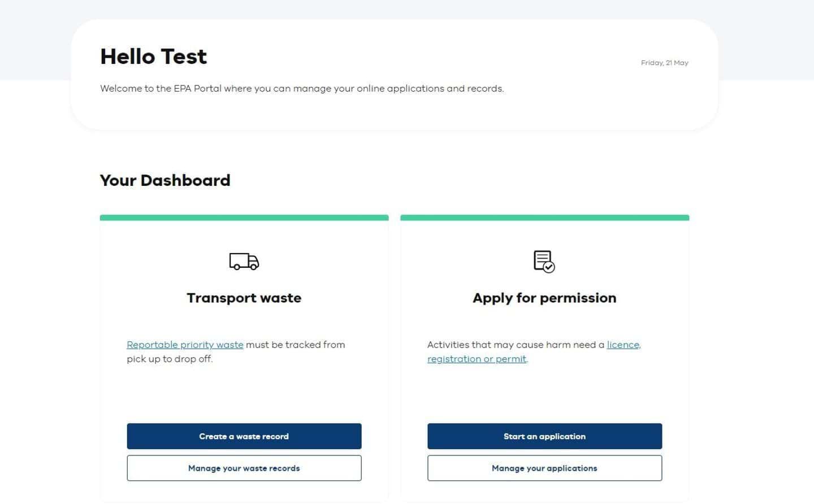Click Manage your applications
The image size is (814, 504).
[544, 468]
